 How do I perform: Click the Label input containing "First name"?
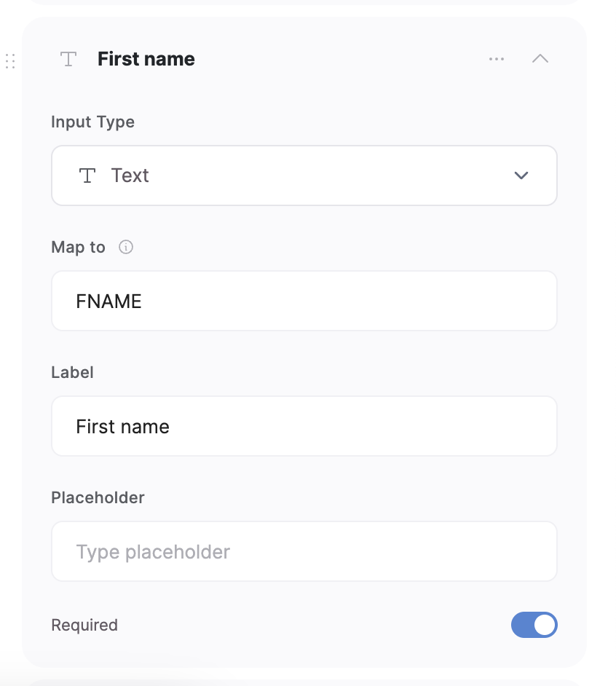pyautogui.click(x=304, y=426)
